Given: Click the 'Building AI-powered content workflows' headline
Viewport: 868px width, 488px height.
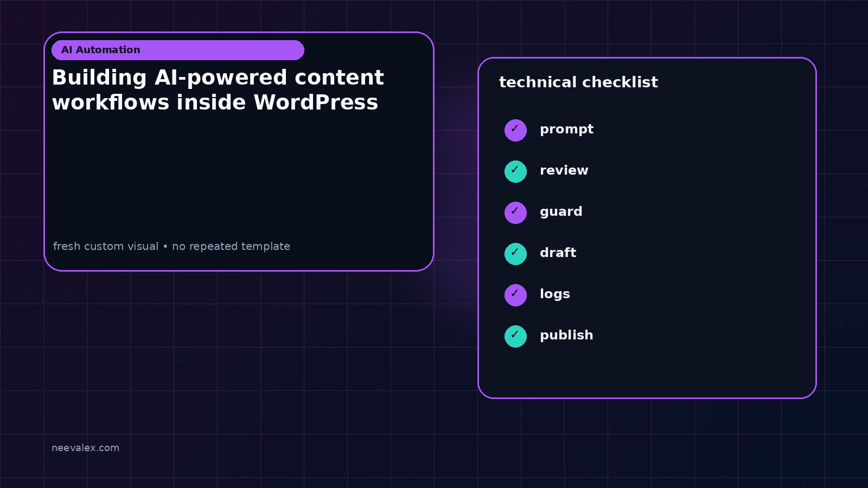Looking at the screenshot, I should pyautogui.click(x=218, y=90).
